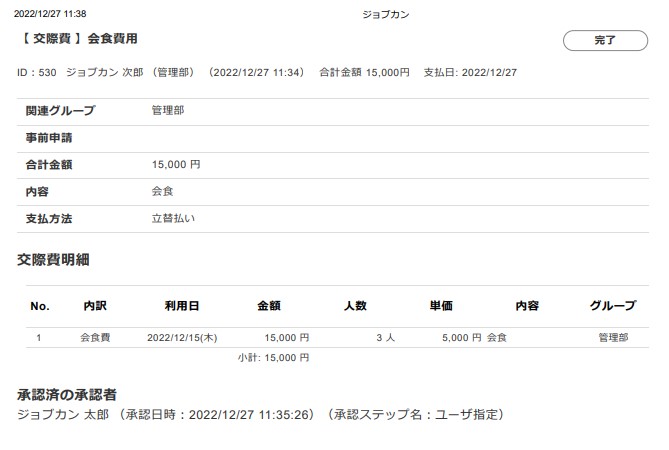
Task: Click the 支払方法 row label
Action: tap(49, 218)
